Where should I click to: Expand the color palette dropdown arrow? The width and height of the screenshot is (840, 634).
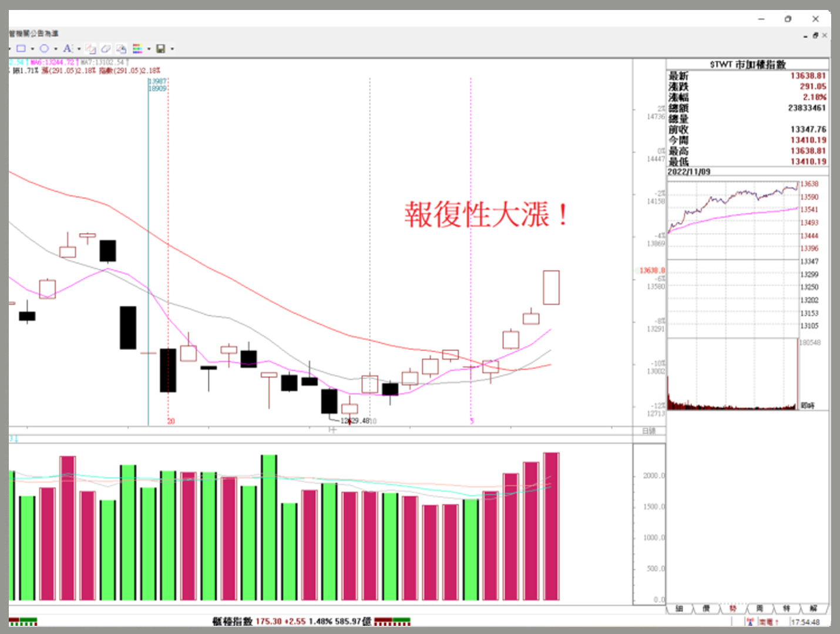[x=149, y=49]
